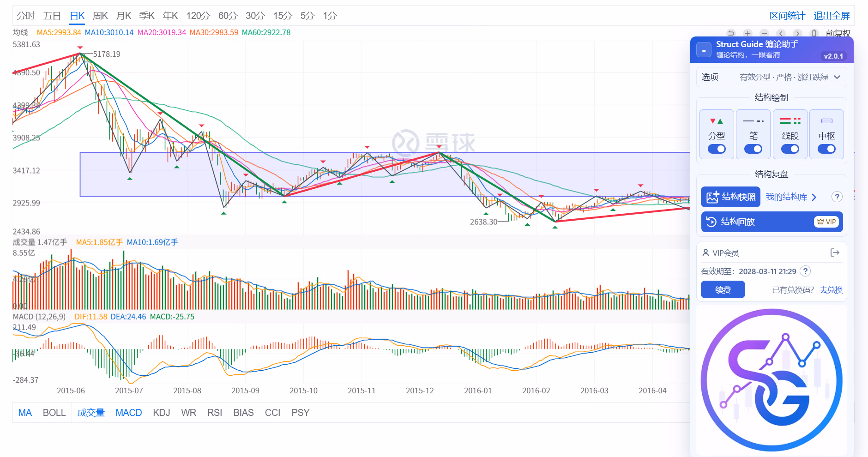
Task: Toggle the 笔 switch off
Action: (x=753, y=149)
